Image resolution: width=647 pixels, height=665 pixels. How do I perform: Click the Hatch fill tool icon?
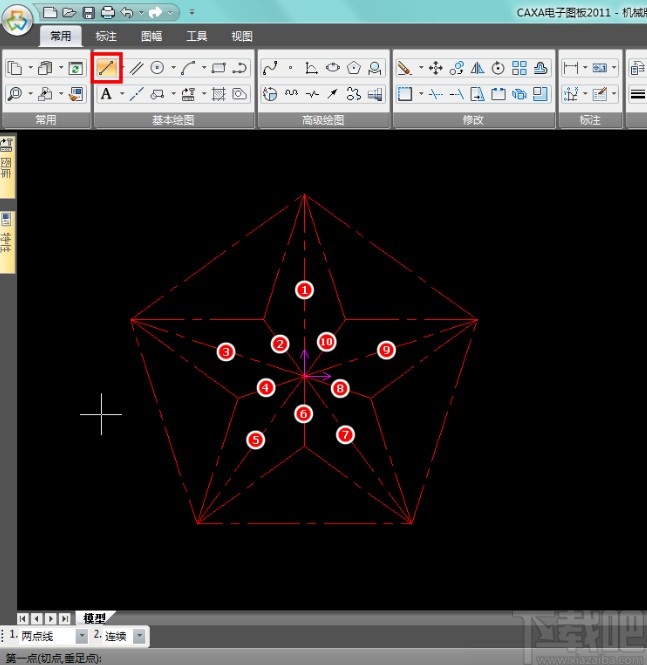point(218,94)
